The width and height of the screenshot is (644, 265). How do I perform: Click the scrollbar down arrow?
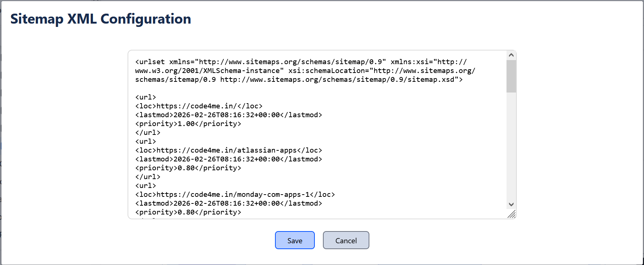[511, 204]
